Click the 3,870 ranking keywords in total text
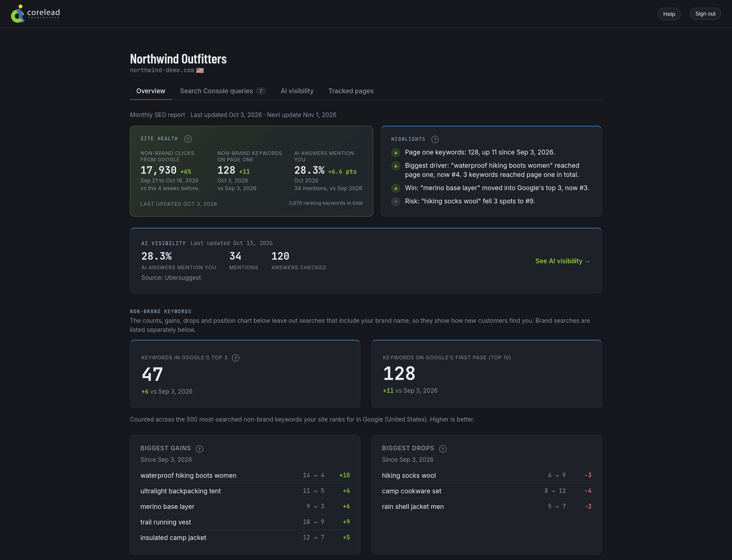 pyautogui.click(x=325, y=203)
